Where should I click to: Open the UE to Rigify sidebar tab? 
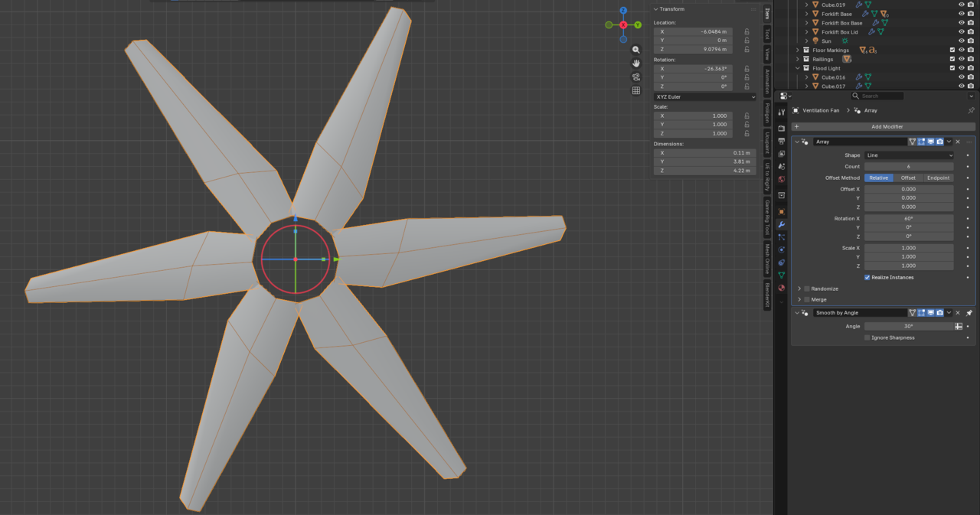[766, 177]
